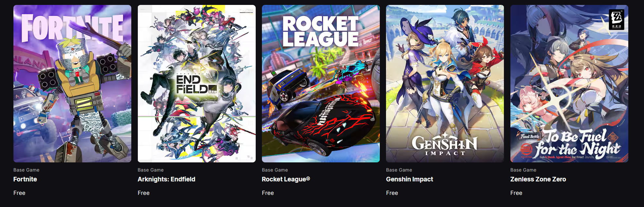The image size is (644, 207).
Task: Select the Free price under Rocket League
Action: coord(268,193)
